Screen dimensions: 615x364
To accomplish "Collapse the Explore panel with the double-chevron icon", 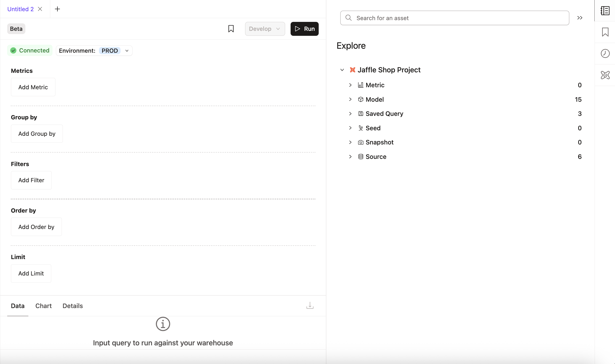I will point(580,18).
